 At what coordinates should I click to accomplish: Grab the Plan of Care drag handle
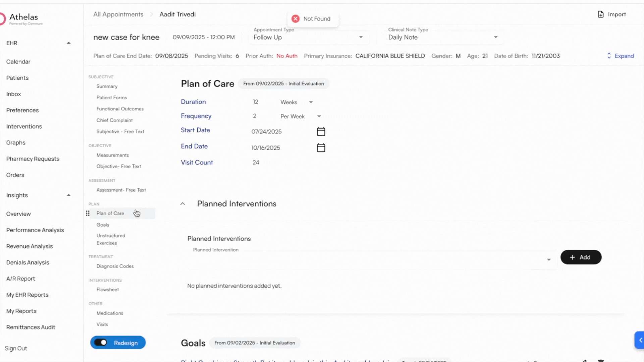[x=88, y=214]
